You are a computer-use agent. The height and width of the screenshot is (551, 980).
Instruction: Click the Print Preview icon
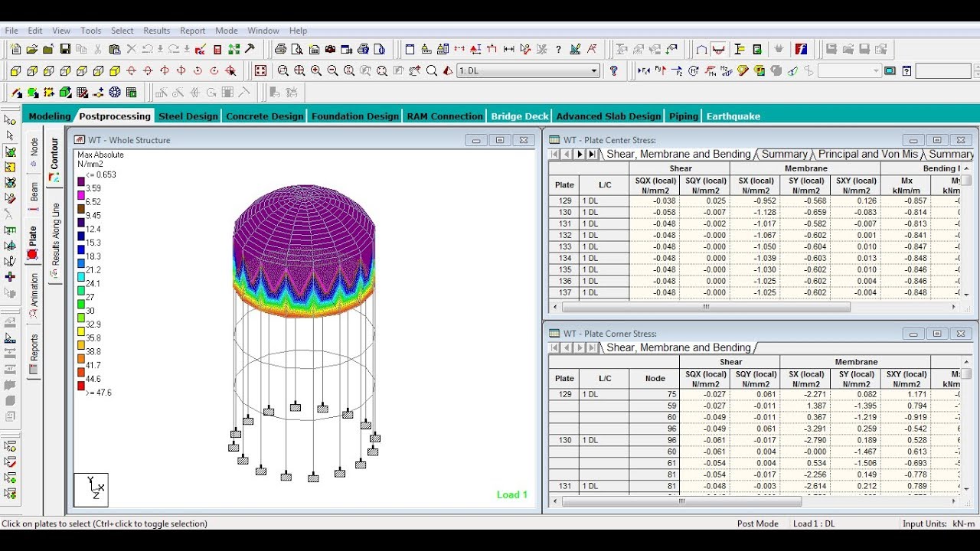click(x=297, y=49)
